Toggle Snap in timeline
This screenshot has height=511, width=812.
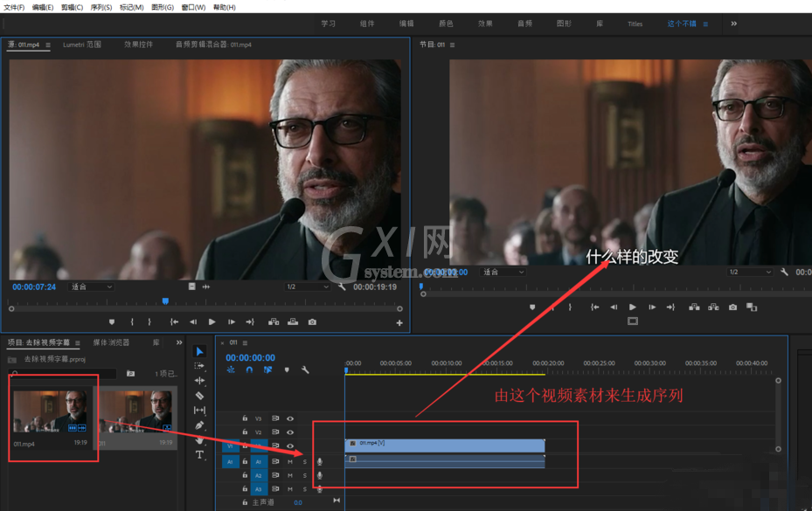tap(249, 369)
